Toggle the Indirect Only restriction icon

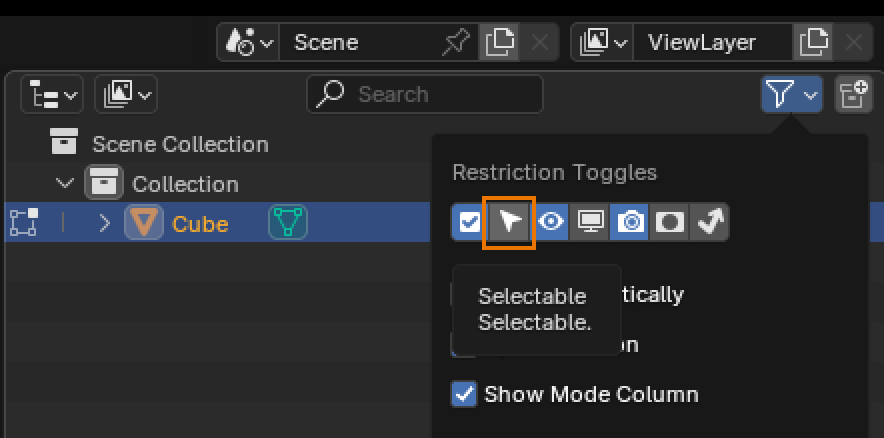click(x=710, y=222)
